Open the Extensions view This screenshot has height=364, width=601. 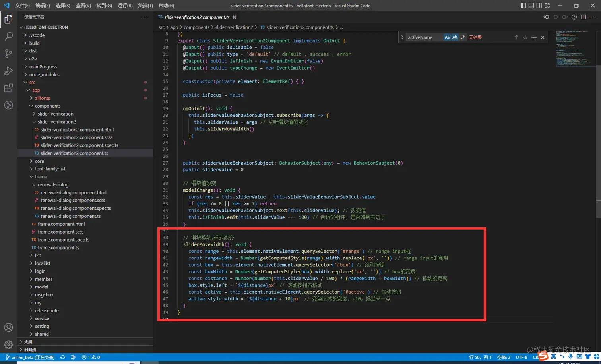pyautogui.click(x=8, y=88)
